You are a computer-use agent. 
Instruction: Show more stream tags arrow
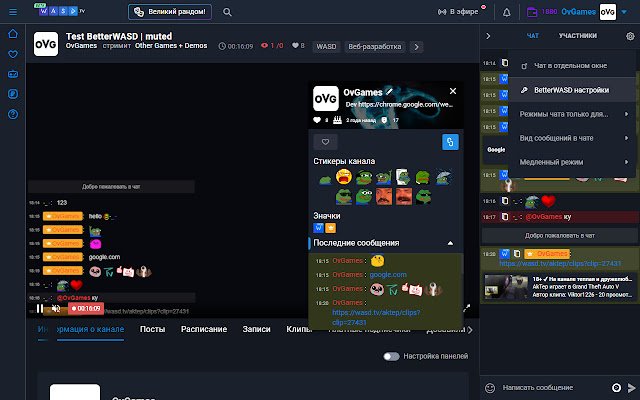coord(416,47)
